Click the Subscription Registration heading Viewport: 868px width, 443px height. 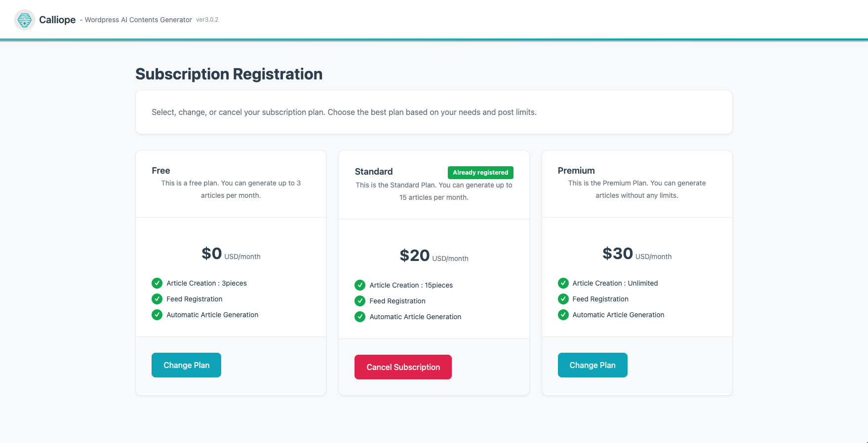(x=229, y=74)
